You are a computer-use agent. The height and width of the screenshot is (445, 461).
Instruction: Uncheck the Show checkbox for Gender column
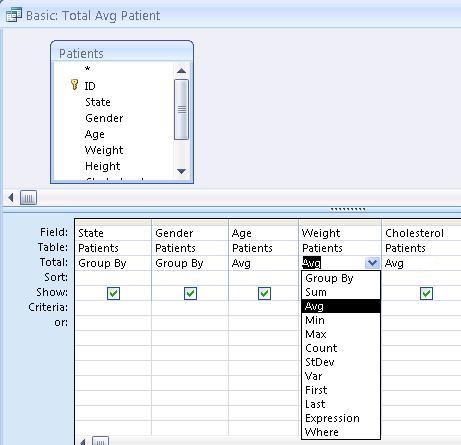point(190,293)
